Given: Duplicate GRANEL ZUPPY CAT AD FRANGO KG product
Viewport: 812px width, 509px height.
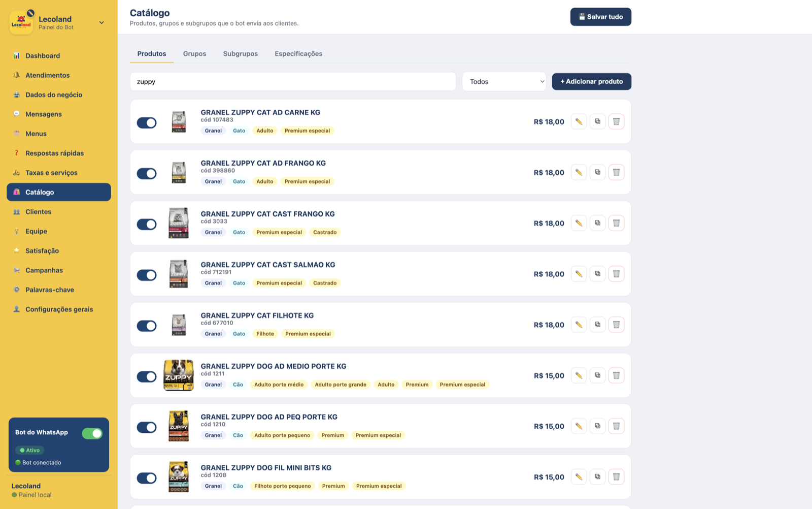Looking at the screenshot, I should point(597,172).
